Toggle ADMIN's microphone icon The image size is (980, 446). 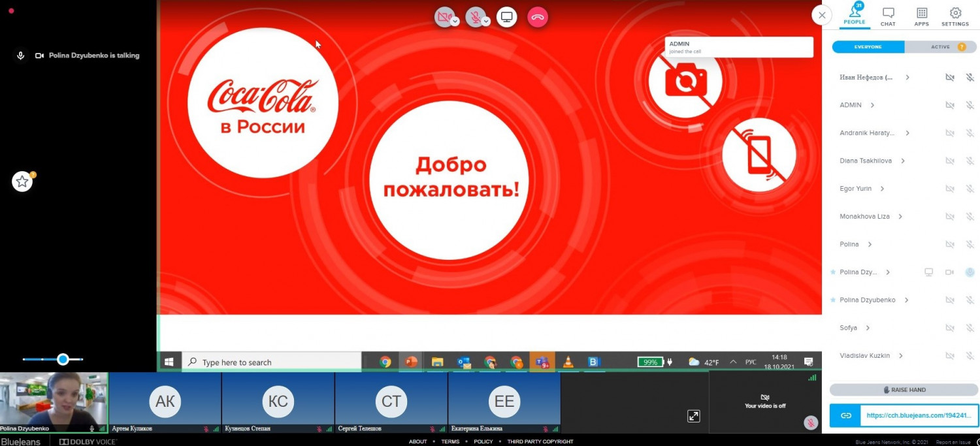(x=970, y=105)
